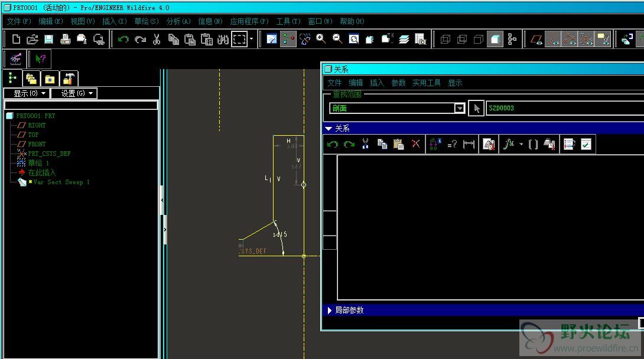
Task: Click the zoom out magnifier
Action: coord(337,40)
